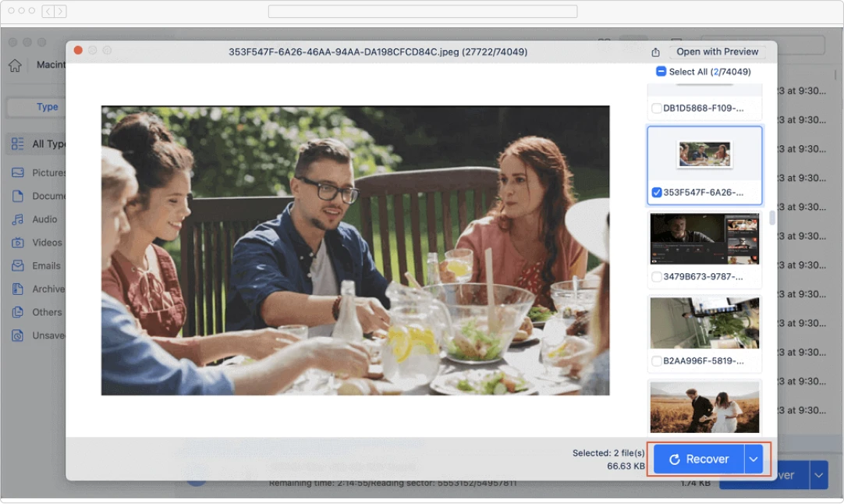Open the Audio category label
Image resolution: width=844 pixels, height=504 pixels.
pos(44,219)
